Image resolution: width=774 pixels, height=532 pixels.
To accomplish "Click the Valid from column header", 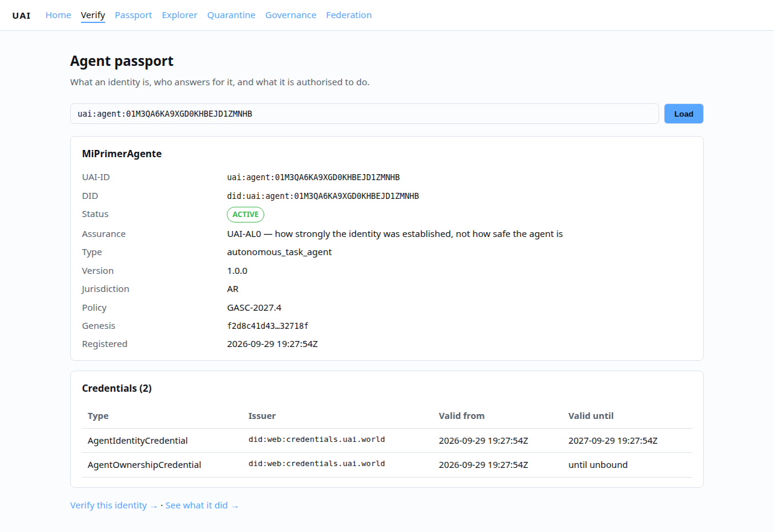I will (461, 416).
